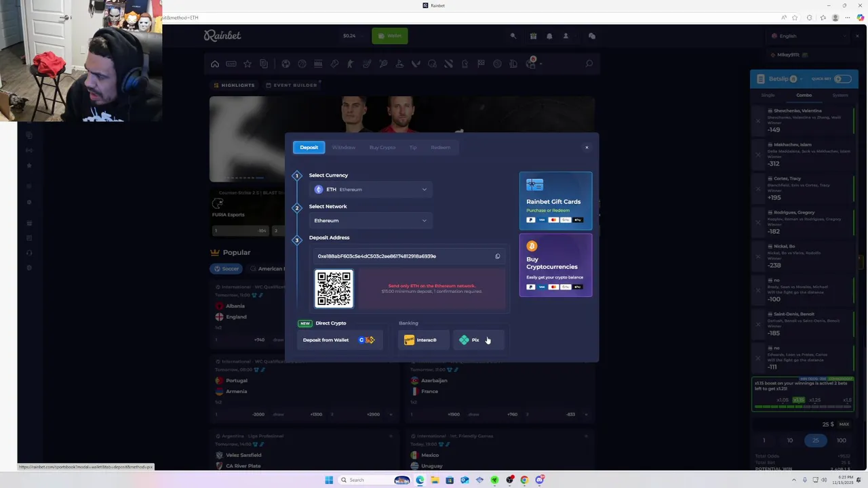868x488 pixels.
Task: Open the Rainbet Gift Cards card
Action: pyautogui.click(x=555, y=201)
